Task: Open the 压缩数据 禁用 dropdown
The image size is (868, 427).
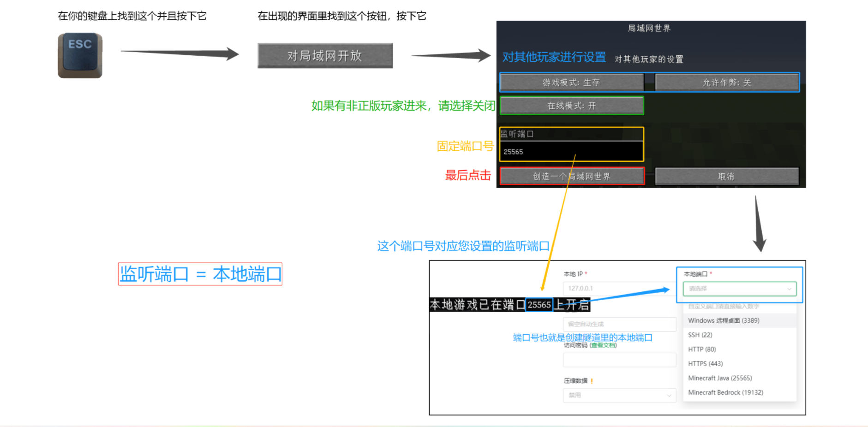Action: (619, 395)
